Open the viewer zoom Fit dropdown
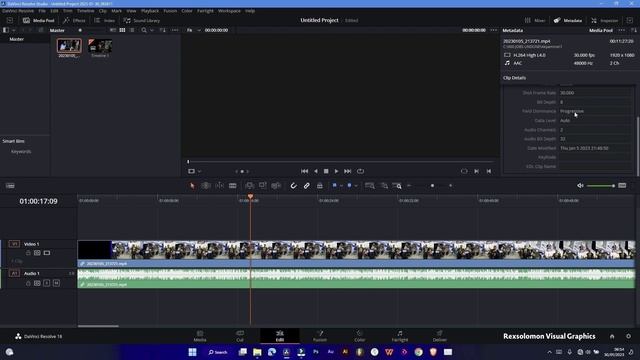The image size is (640, 360). (x=193, y=30)
